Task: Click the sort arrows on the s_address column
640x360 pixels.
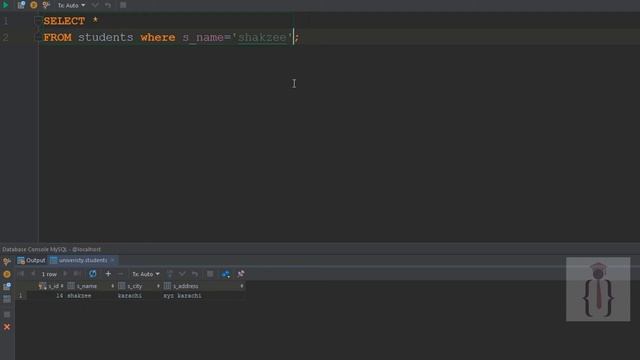Action: pos(242,286)
